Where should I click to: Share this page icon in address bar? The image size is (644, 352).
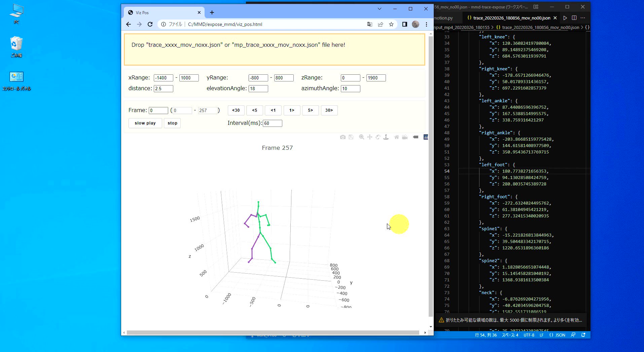(381, 24)
